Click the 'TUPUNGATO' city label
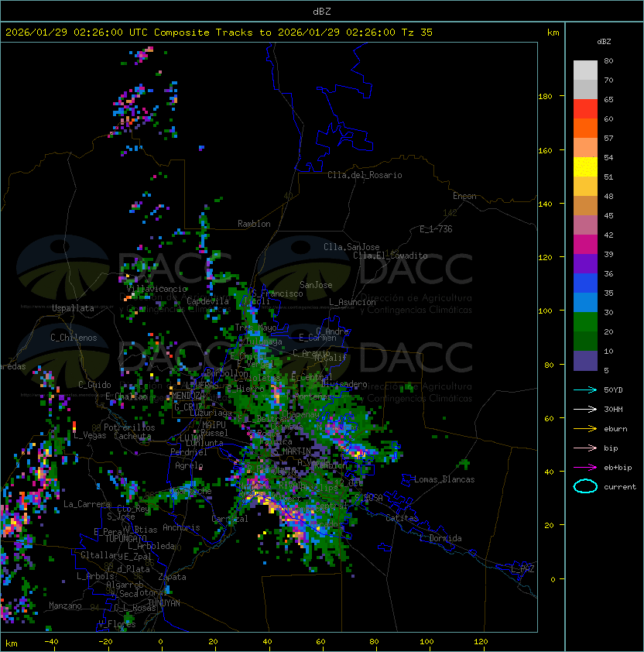The width and height of the screenshot is (644, 652). pos(125,538)
